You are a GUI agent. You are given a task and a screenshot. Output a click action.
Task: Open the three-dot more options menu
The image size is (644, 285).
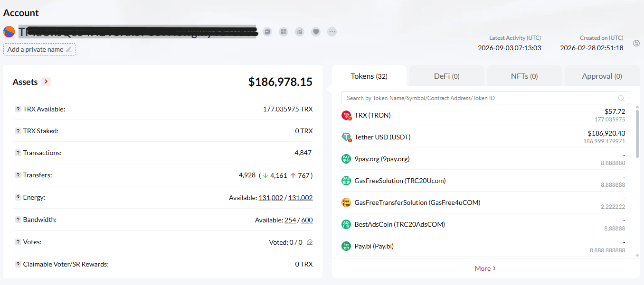click(332, 32)
